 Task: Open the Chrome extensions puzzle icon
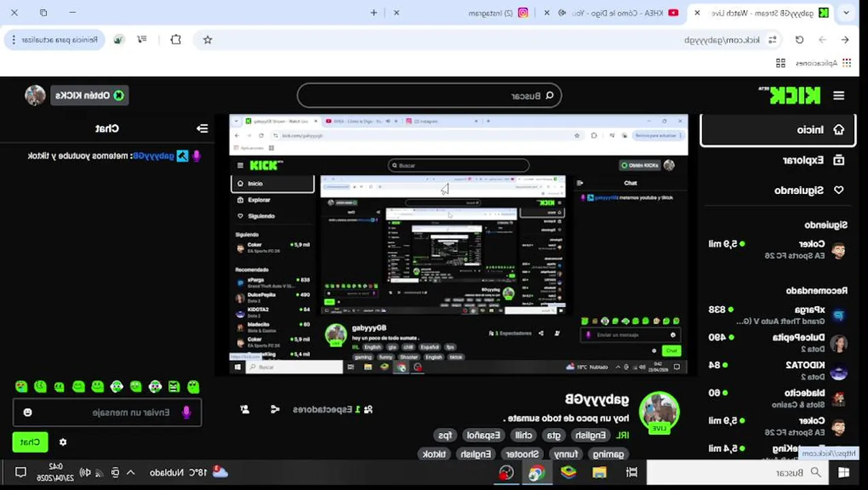pyautogui.click(x=176, y=39)
